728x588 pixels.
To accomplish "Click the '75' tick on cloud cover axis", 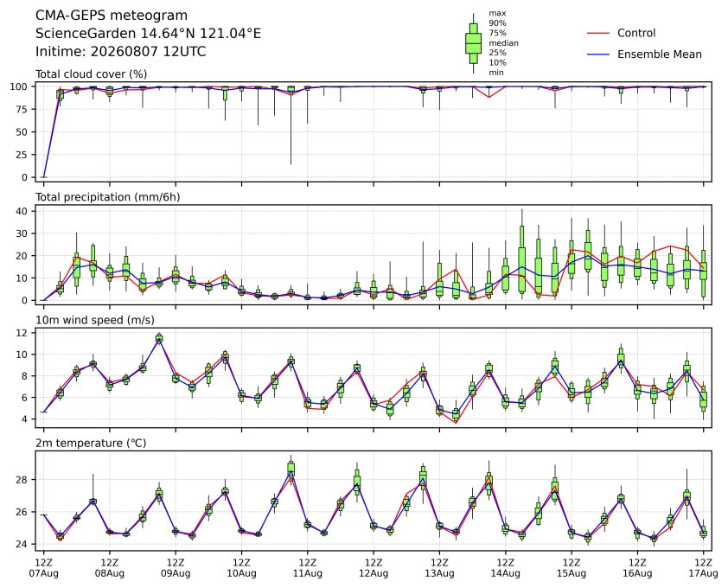I will 22,110.
